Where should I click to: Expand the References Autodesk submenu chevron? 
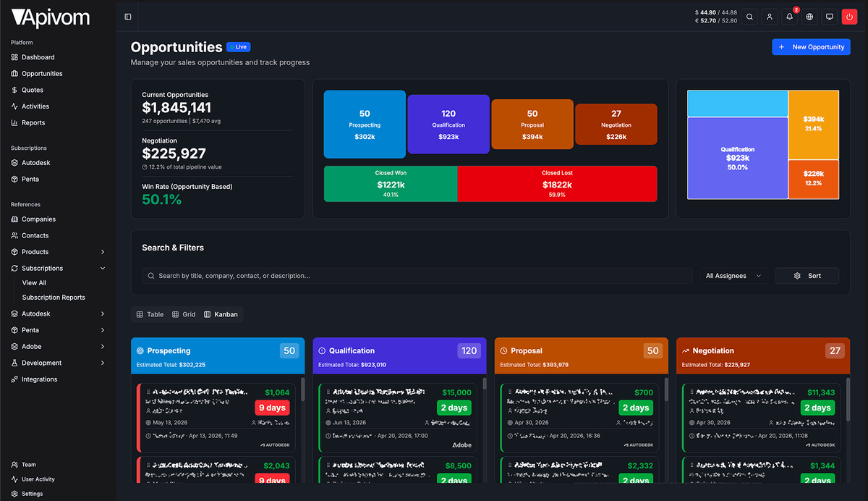103,314
